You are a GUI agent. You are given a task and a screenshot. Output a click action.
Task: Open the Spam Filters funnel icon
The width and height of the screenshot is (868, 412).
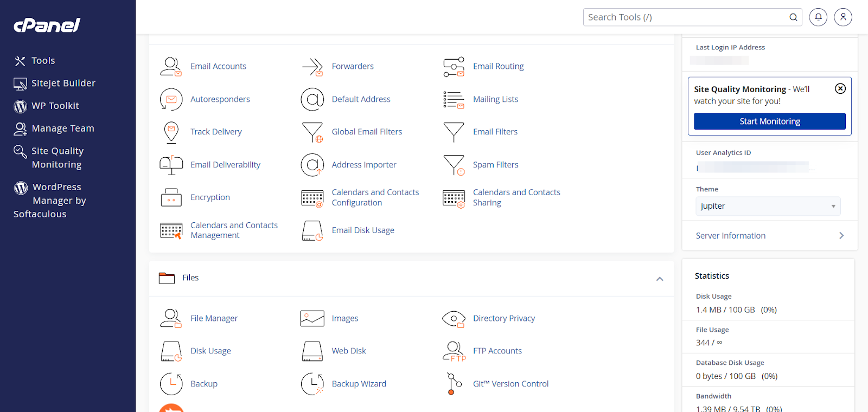click(x=454, y=165)
